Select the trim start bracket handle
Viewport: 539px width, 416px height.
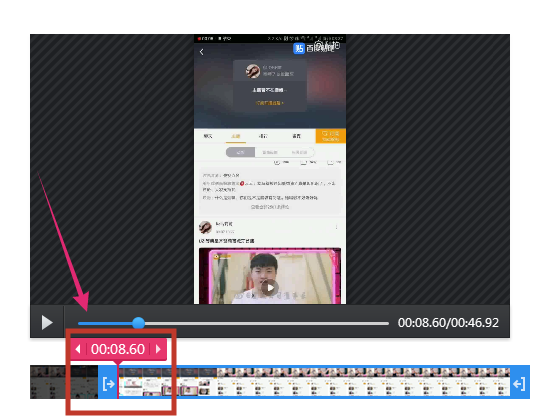(x=108, y=383)
